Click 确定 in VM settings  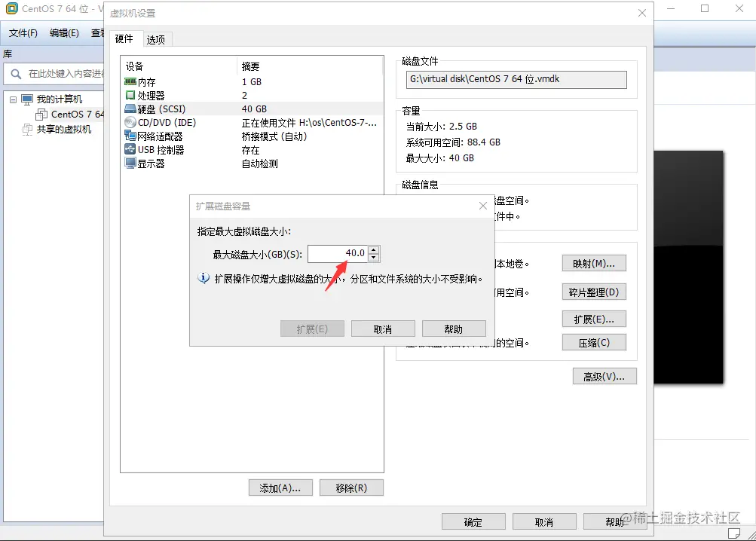point(473,521)
